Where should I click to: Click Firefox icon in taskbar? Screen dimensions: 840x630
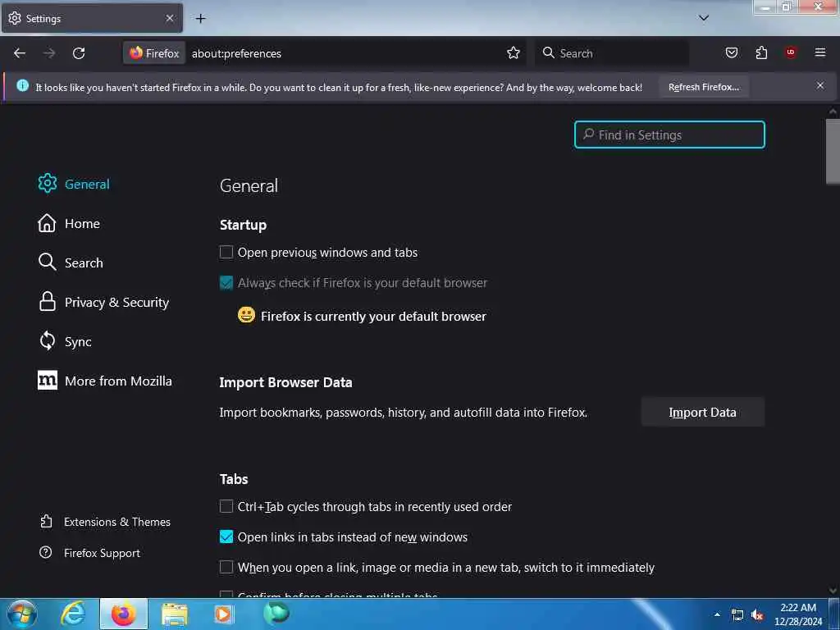[124, 614]
